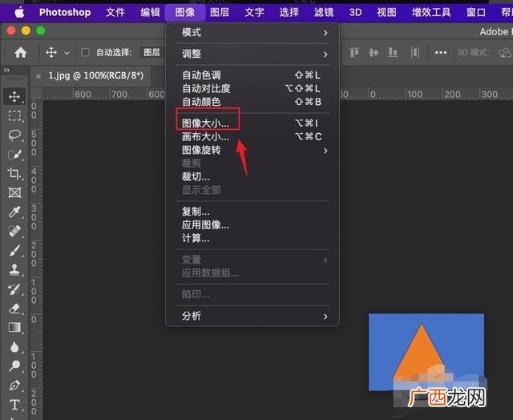This screenshot has height=420, width=513.
Task: Open the 图层 menu in menu bar
Action: [x=220, y=13]
